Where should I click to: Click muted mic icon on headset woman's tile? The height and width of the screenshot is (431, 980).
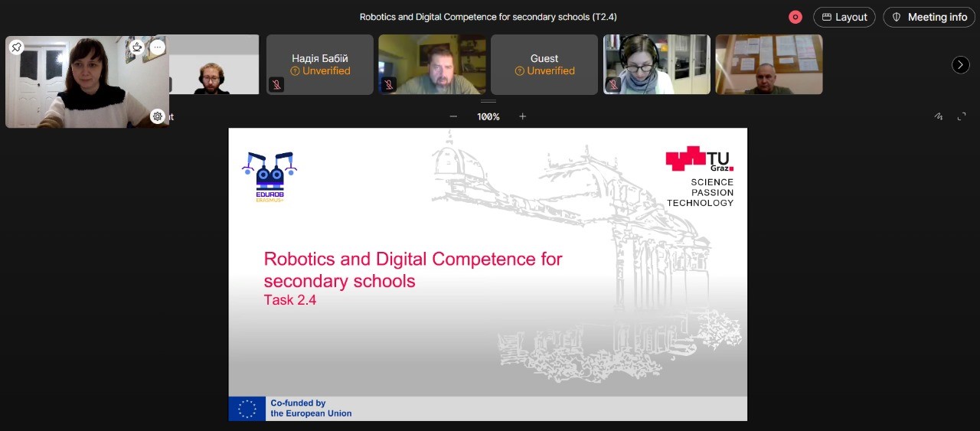(613, 84)
